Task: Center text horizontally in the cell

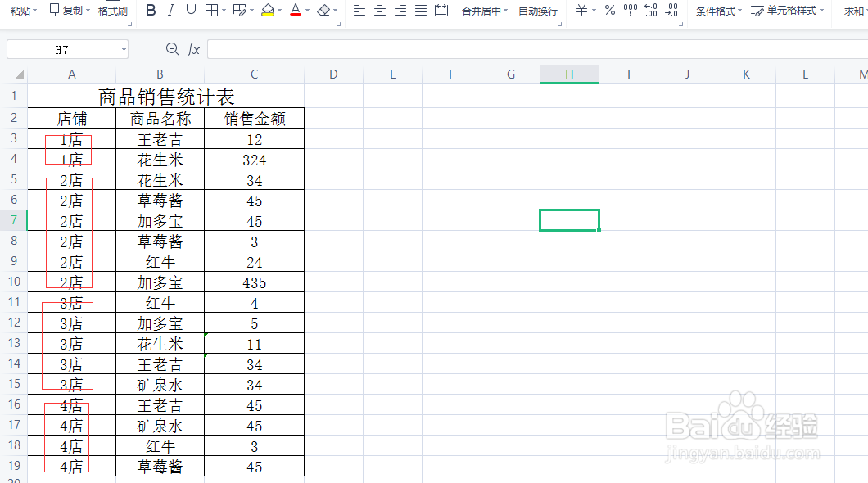Action: tap(380, 10)
